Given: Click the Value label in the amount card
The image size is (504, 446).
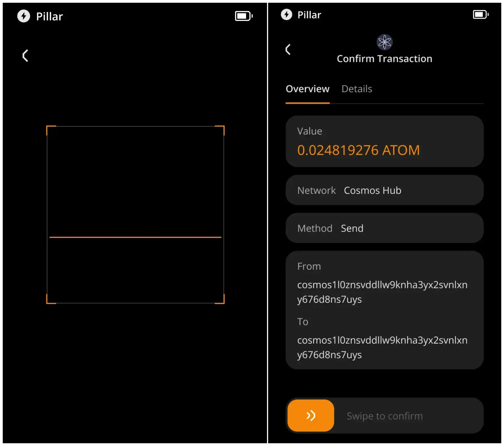Looking at the screenshot, I should pos(310,131).
